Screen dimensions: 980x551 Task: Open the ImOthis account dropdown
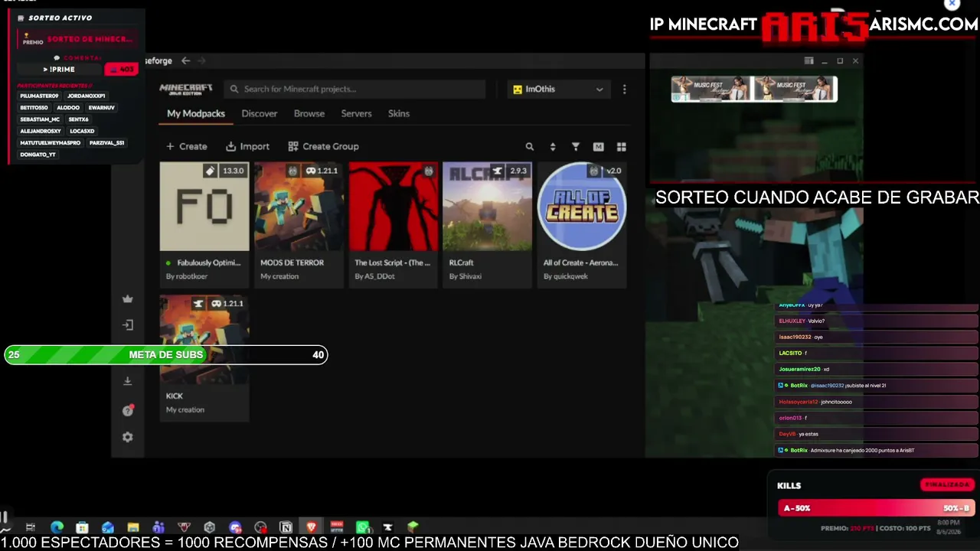click(x=558, y=90)
